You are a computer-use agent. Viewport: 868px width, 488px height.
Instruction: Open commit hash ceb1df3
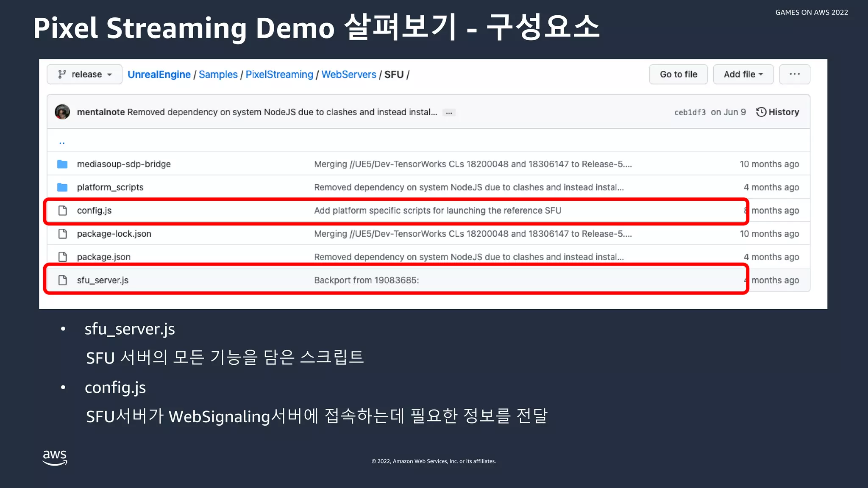click(690, 112)
